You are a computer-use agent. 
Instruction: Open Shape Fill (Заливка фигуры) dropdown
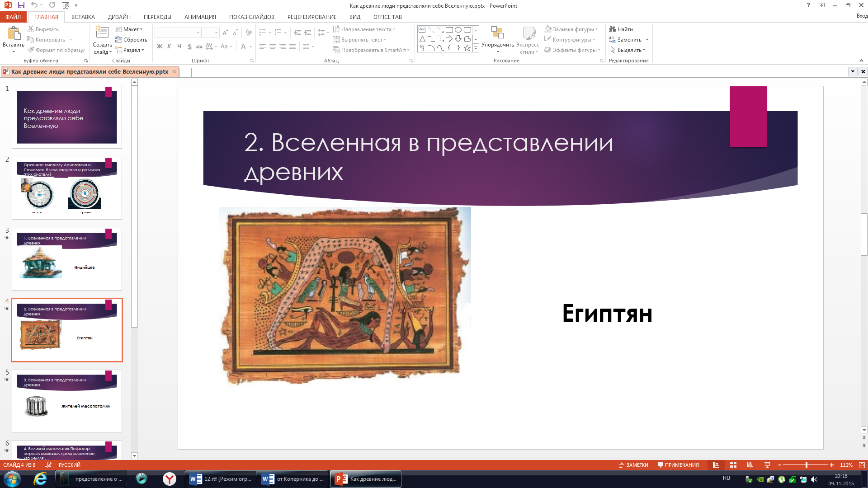point(571,29)
